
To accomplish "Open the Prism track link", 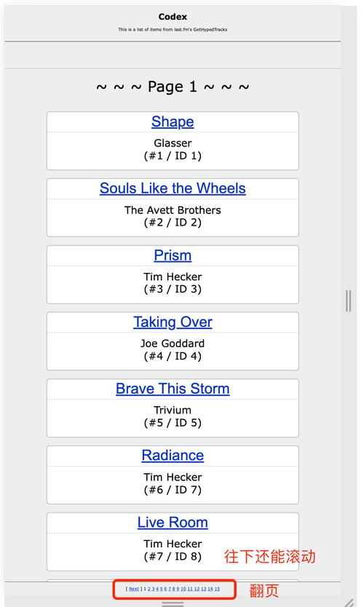I will click(173, 255).
